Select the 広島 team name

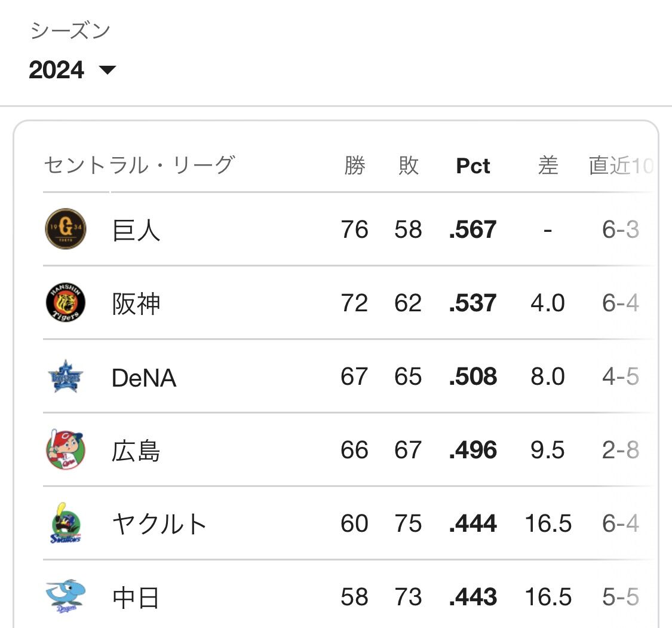[x=136, y=451]
